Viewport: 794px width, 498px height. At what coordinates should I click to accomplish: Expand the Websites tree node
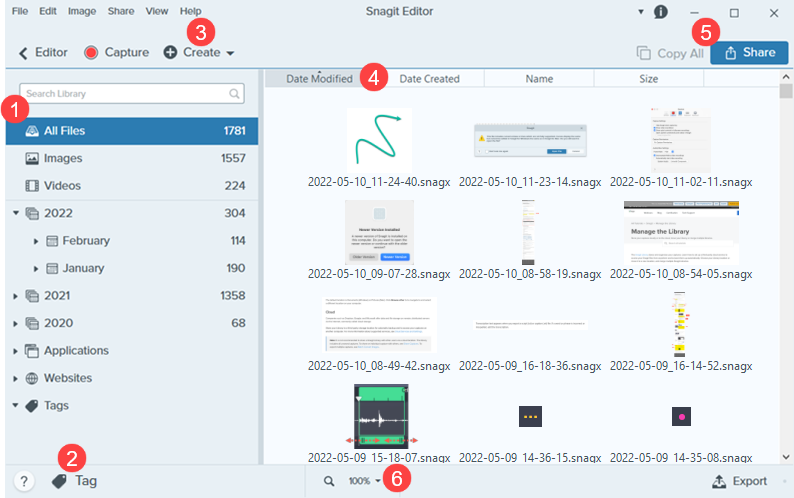[15, 378]
